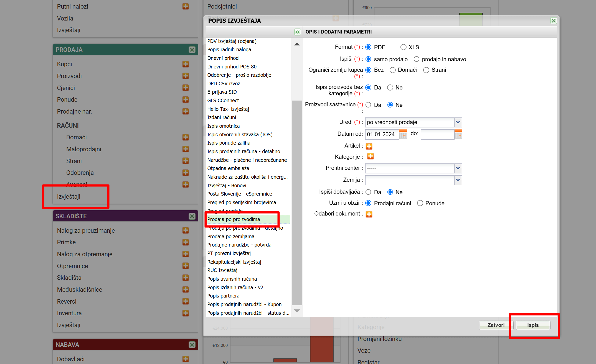Add a new Primke entry via its plus icon

(186, 242)
